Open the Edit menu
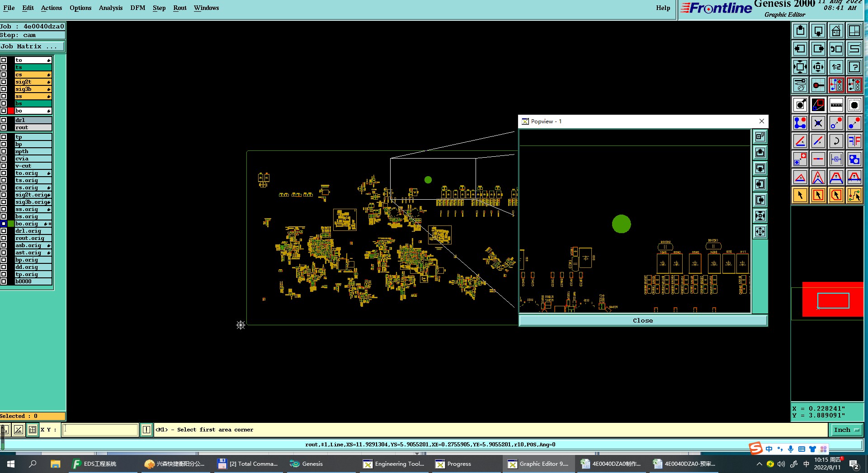868x473 pixels. (x=28, y=8)
